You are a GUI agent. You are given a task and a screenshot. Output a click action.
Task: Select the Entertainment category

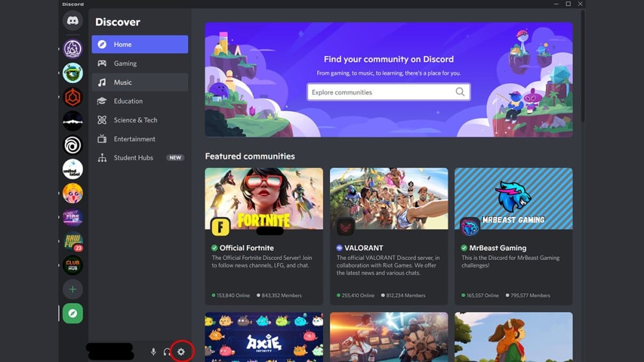coord(140,139)
